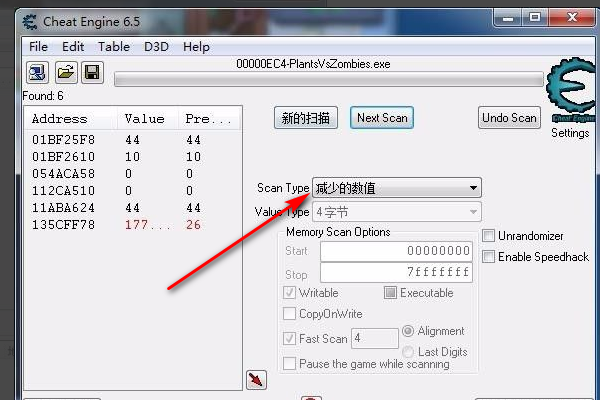Close the Cheat Engine window
The image size is (600, 400).
click(572, 18)
